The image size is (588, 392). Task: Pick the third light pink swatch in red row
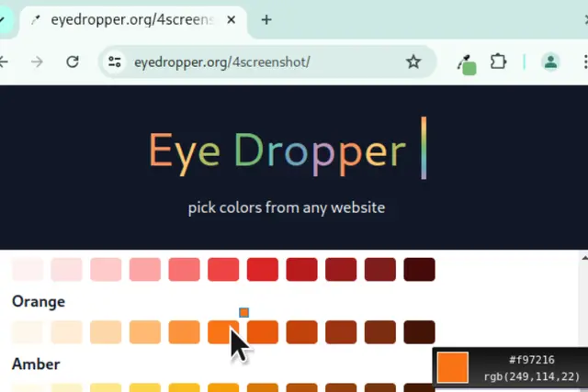pyautogui.click(x=106, y=269)
